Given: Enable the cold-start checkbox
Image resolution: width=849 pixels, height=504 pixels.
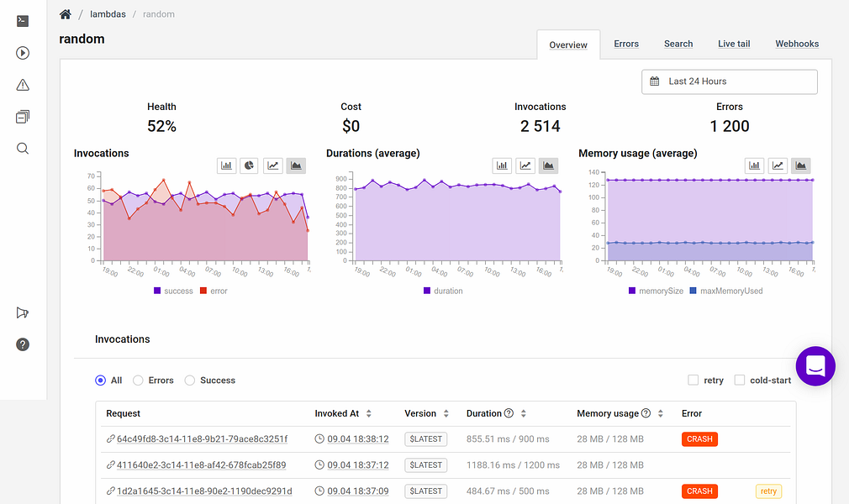Looking at the screenshot, I should (740, 381).
